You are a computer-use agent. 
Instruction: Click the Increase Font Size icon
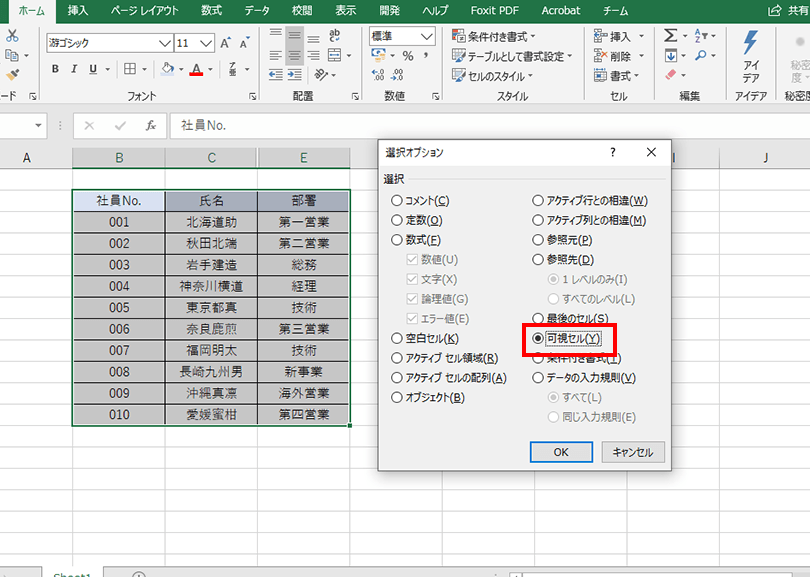225,43
